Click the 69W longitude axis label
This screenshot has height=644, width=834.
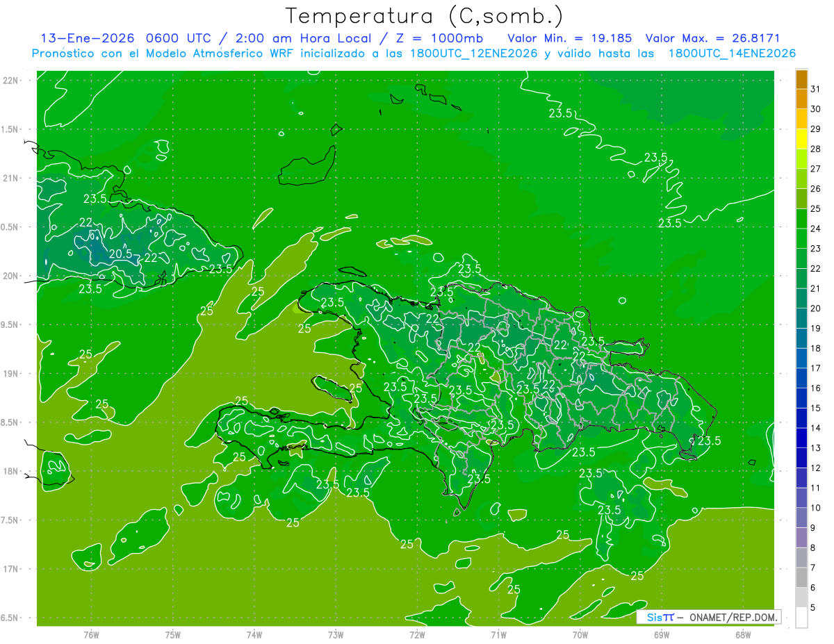(x=662, y=634)
